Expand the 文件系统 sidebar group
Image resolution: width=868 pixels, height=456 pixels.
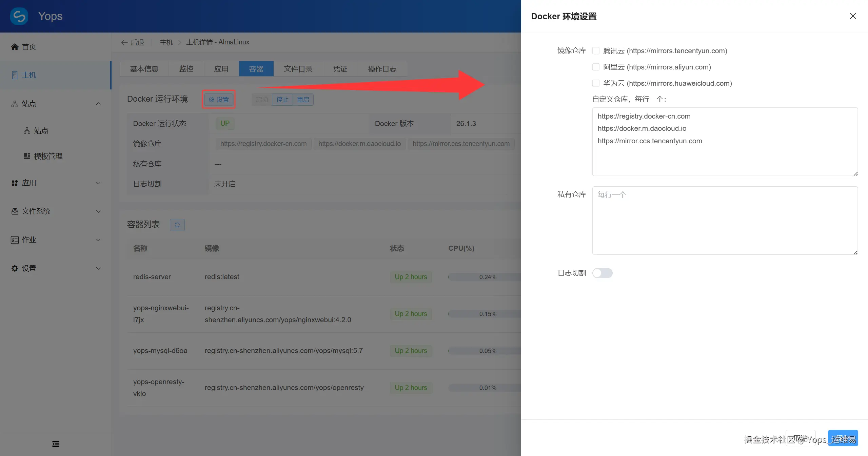(x=98, y=211)
